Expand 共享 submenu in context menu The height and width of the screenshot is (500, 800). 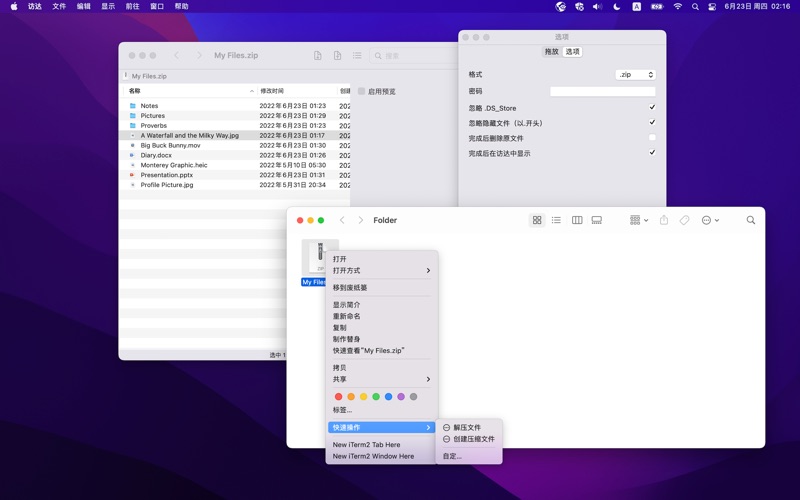[382, 380]
